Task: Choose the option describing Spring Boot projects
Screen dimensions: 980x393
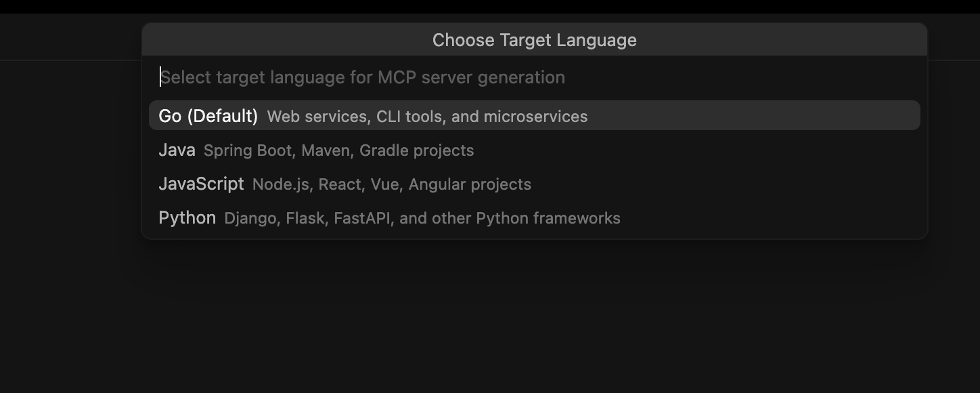Action: click(338, 150)
